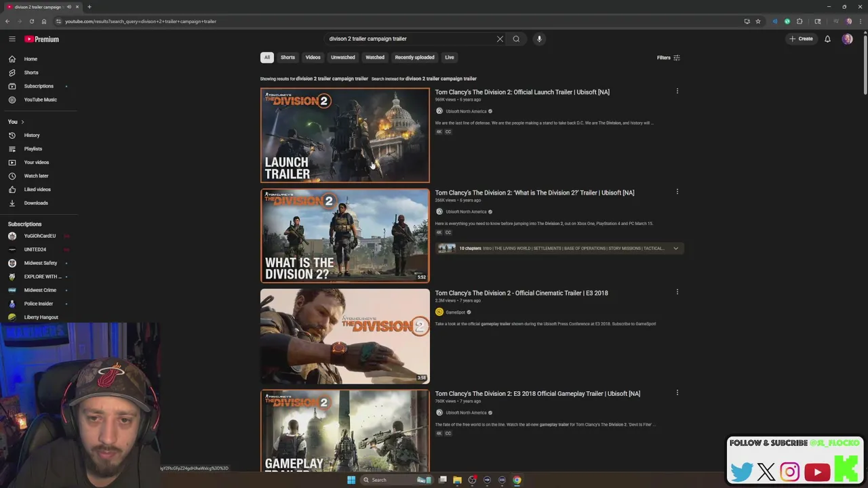Select the Live filter chip
This screenshot has width=868, height=488.
click(x=449, y=58)
